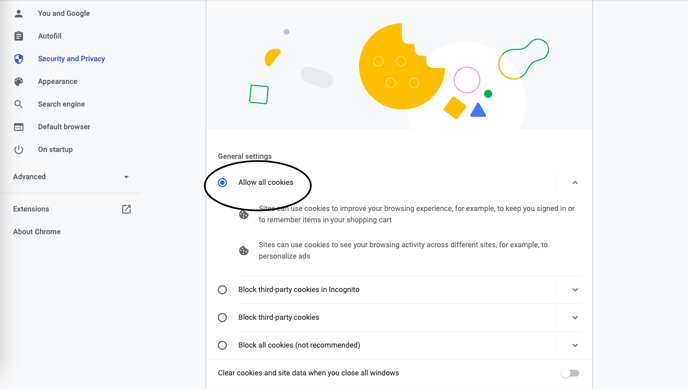Image resolution: width=688 pixels, height=389 pixels.
Task: Open the Extensions link
Action: pyautogui.click(x=31, y=209)
